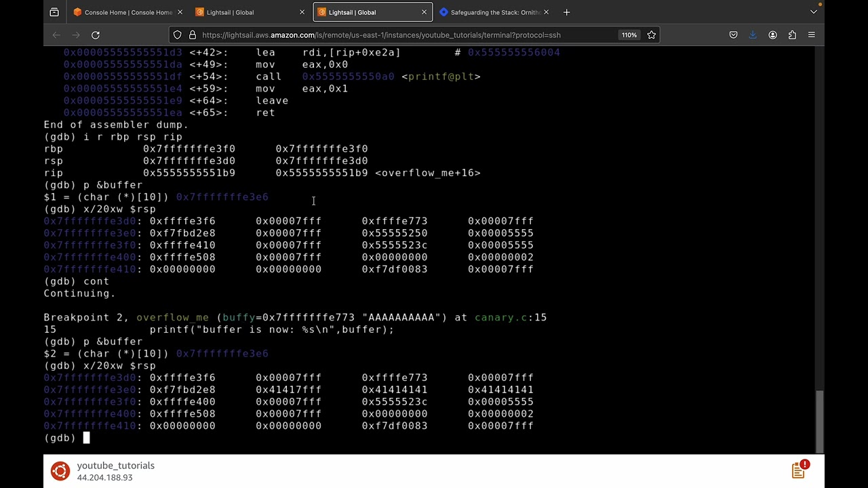Close the first Lightsail Global tab
The image size is (868, 488).
pyautogui.click(x=302, y=12)
